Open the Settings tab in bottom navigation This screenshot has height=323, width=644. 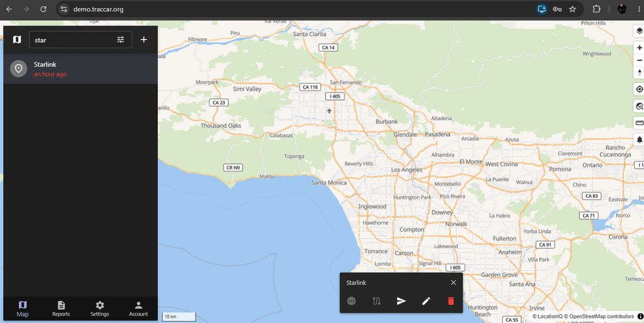(x=100, y=309)
